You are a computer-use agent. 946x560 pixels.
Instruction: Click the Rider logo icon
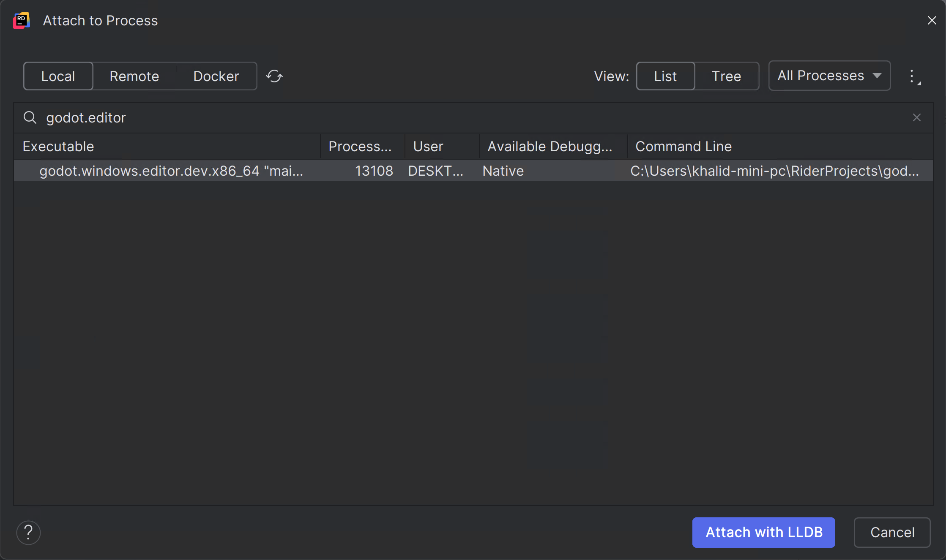(21, 20)
